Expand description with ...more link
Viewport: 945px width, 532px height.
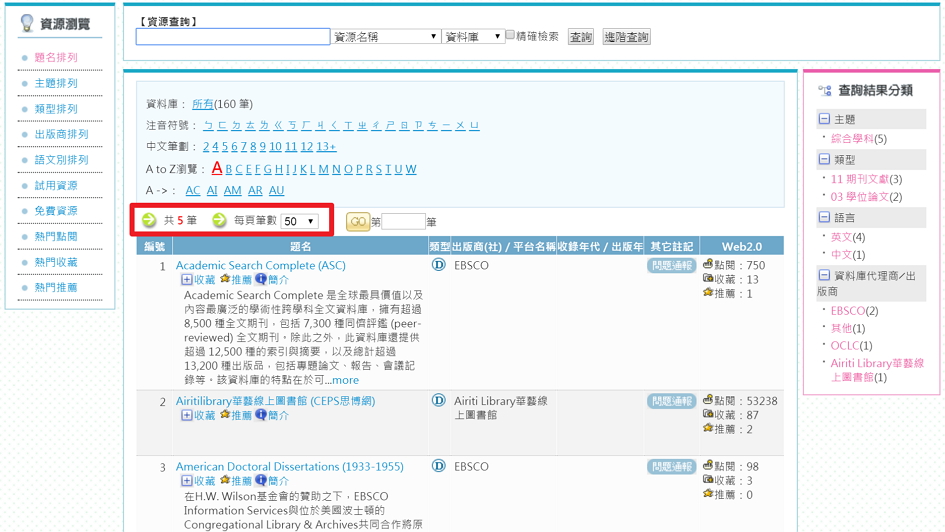(345, 380)
